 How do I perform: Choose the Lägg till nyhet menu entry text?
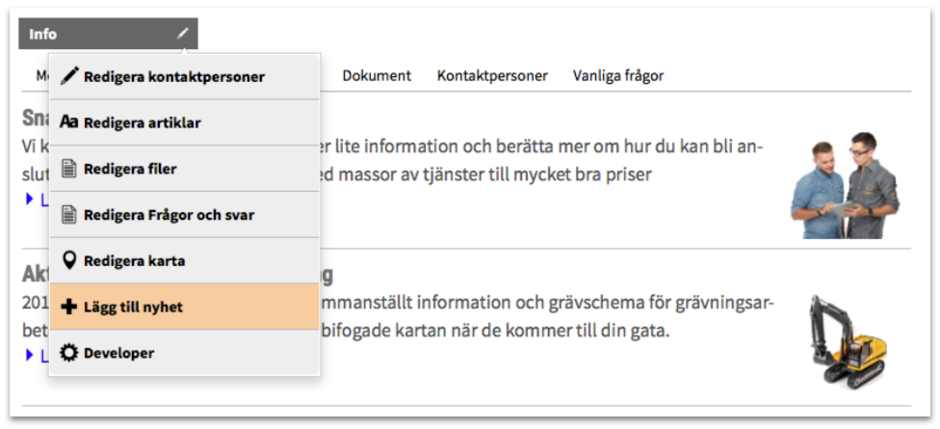(133, 307)
